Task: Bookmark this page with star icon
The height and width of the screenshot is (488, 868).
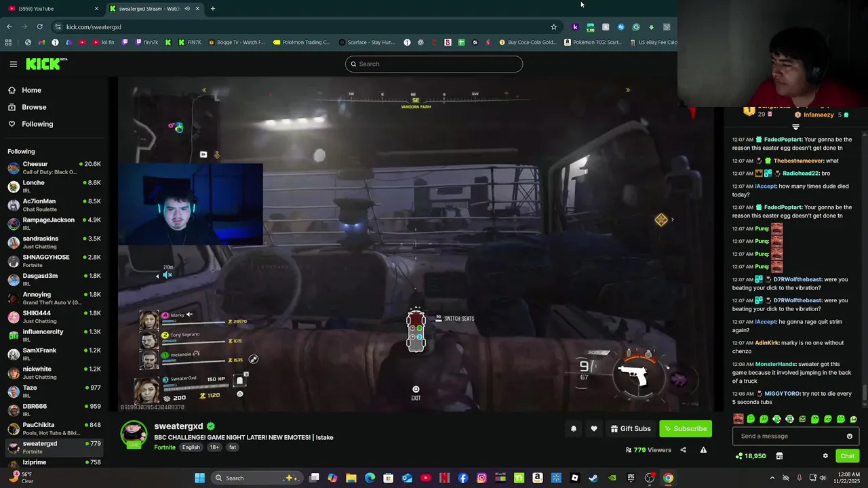Action: pos(553,27)
